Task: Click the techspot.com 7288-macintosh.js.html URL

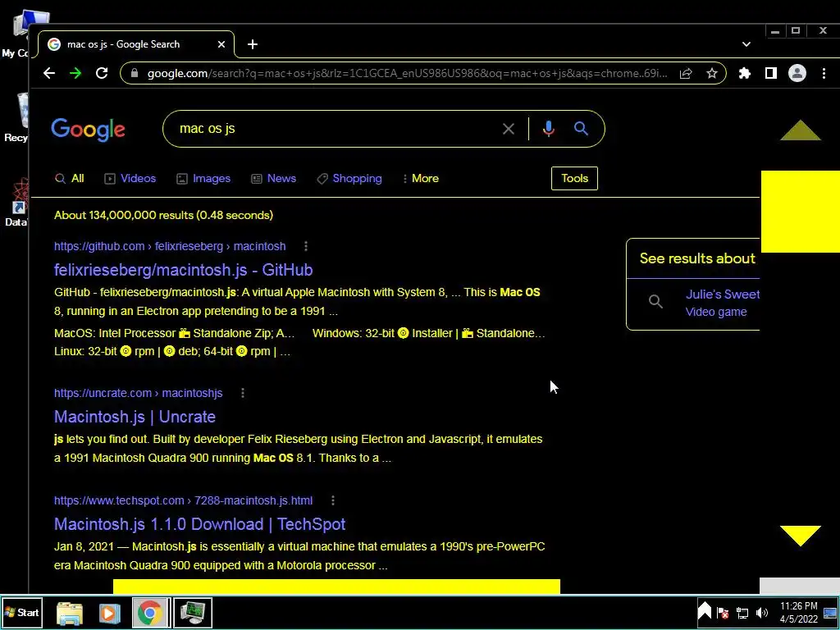Action: click(x=183, y=500)
